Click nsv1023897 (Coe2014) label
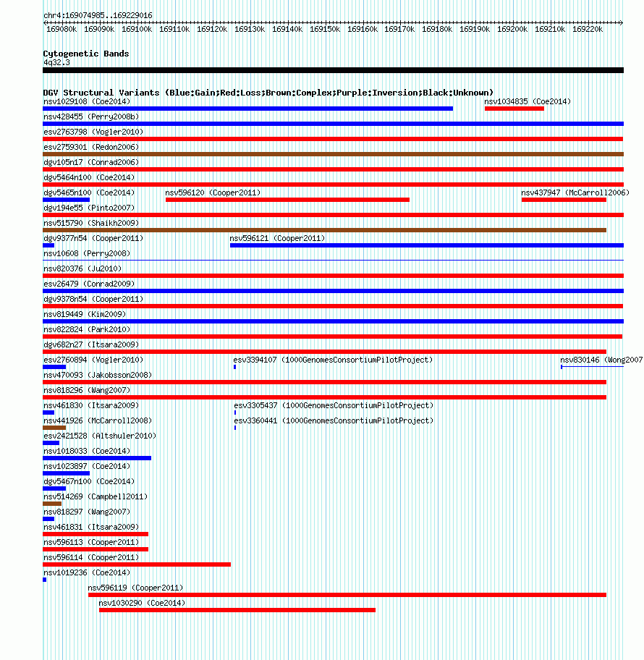 tap(87, 466)
